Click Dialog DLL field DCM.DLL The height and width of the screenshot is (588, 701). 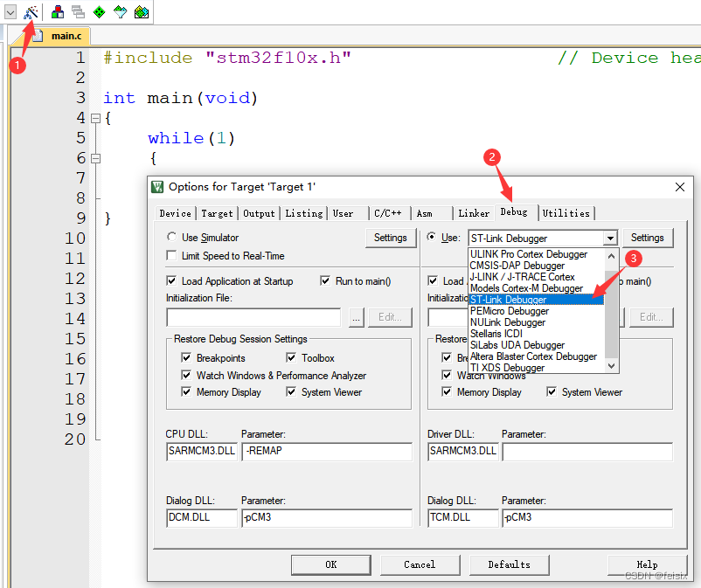pos(202,518)
